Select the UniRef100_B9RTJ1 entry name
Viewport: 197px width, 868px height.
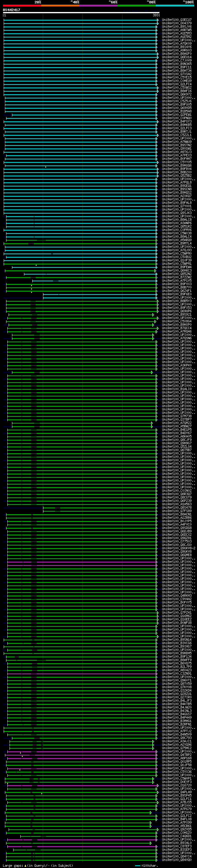coord(176,131)
